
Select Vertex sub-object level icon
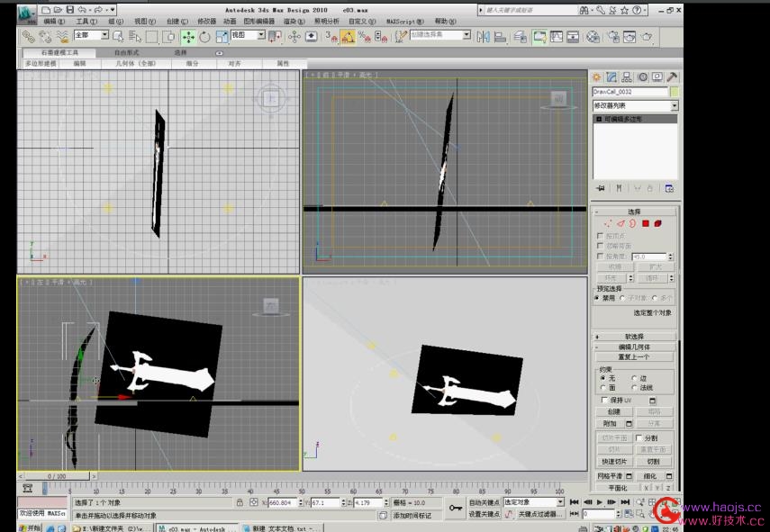coord(608,224)
